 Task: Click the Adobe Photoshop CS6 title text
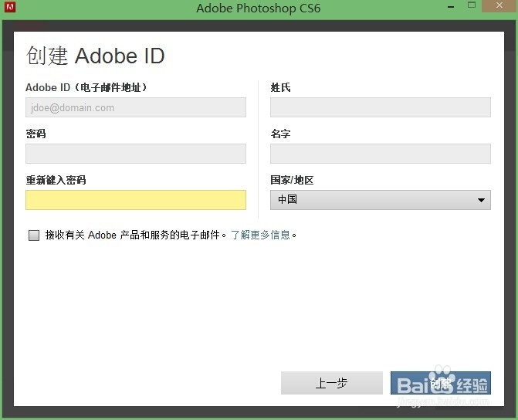coord(259,8)
